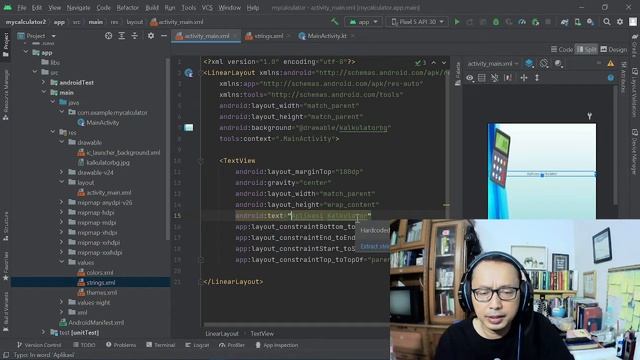Screen dimensions: 640x360
Task: Open the Build menu
Action: (x=152, y=8)
